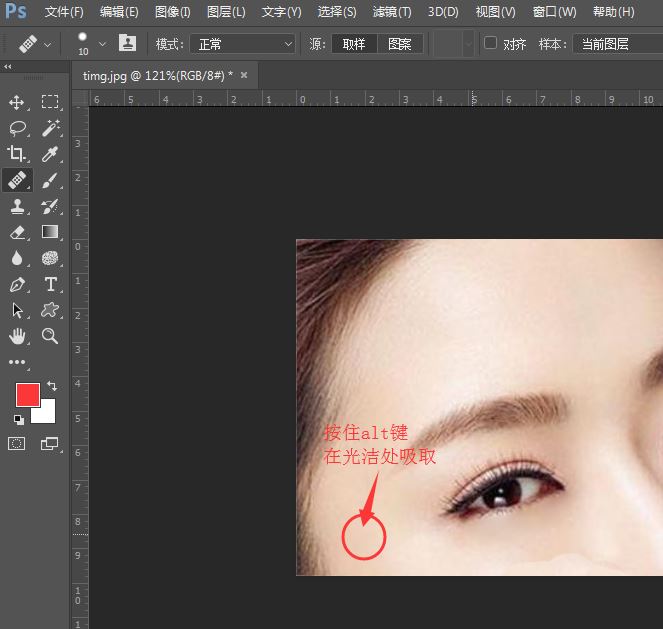
Task: Open the 窗口(W) menu
Action: pos(554,12)
